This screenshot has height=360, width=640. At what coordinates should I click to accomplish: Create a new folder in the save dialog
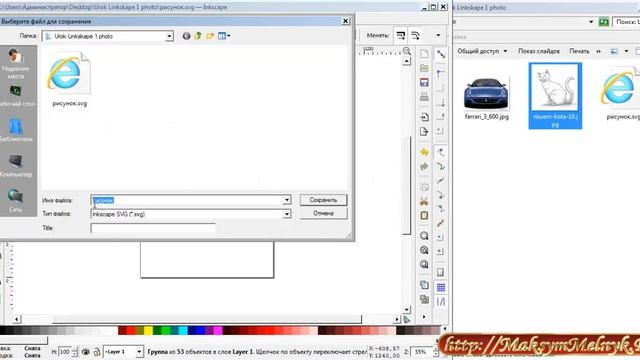tap(210, 36)
